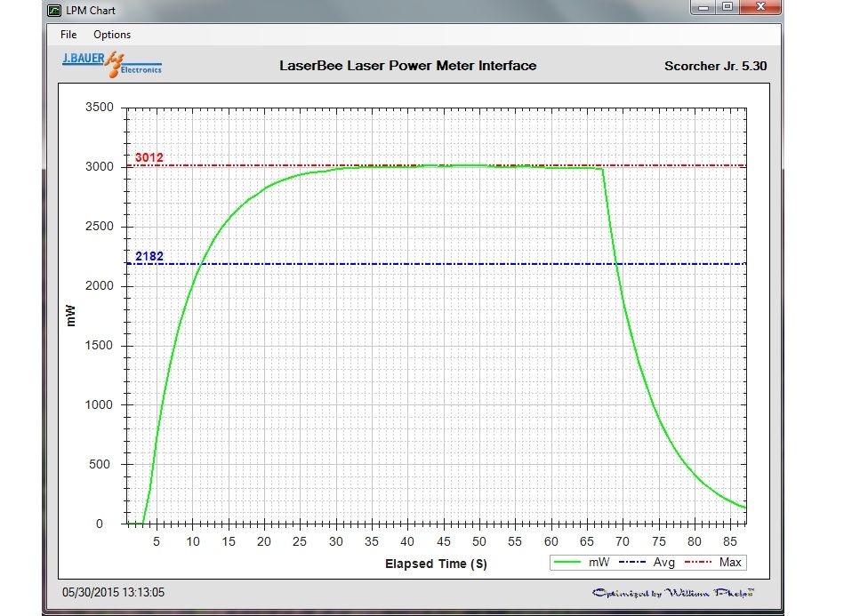Click the vertical mW axis title
The width and height of the screenshot is (860, 616).
pos(70,316)
